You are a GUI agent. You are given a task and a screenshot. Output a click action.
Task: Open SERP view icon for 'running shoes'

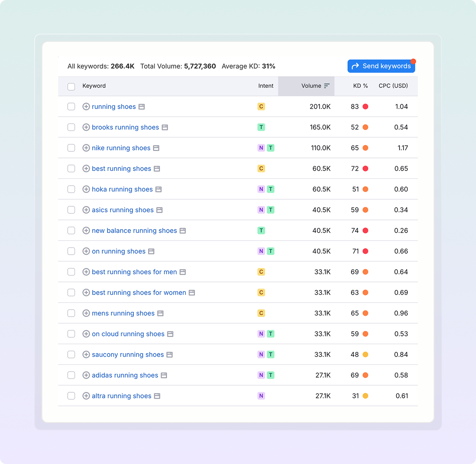142,107
